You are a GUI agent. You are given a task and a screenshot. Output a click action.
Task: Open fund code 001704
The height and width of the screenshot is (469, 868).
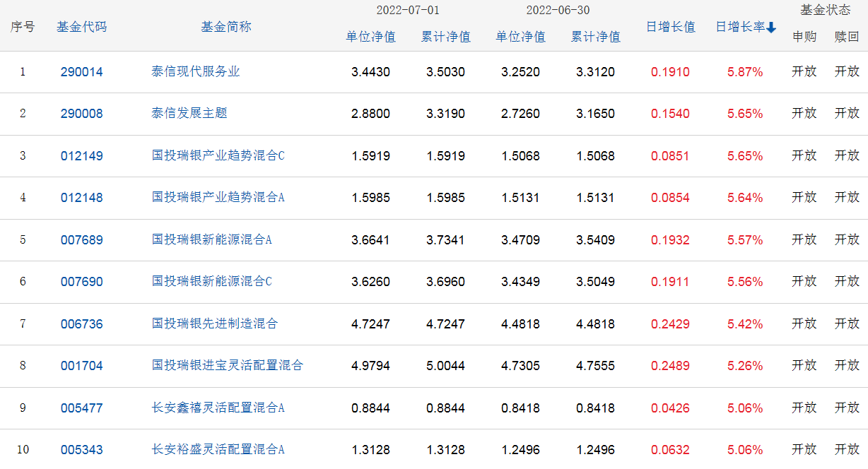coord(81,366)
